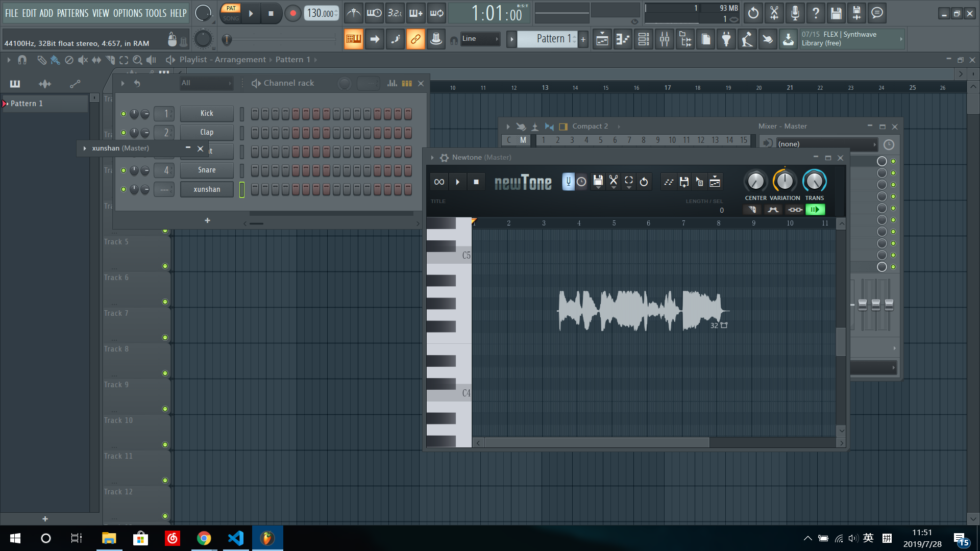
Task: Mute the xunshan channel green LED
Action: 123,189
